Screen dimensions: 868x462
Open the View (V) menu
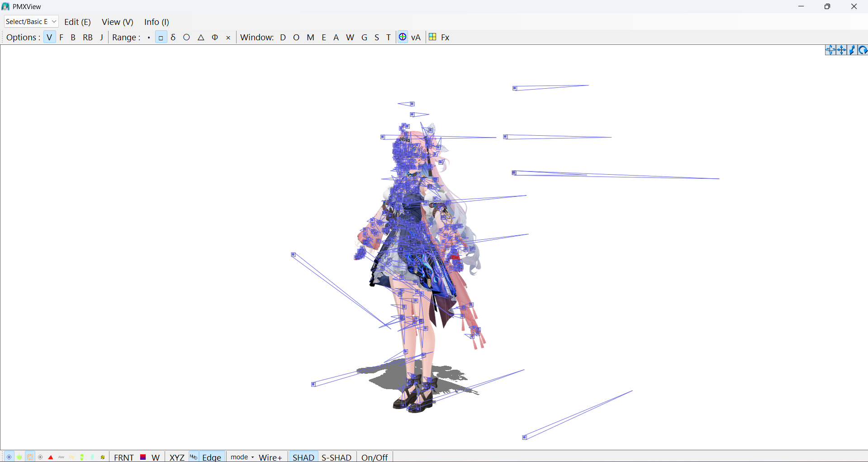coord(118,22)
